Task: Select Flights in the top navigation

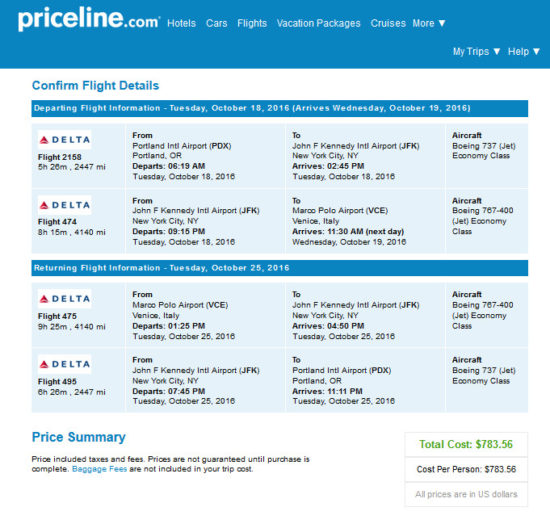Action: (252, 23)
